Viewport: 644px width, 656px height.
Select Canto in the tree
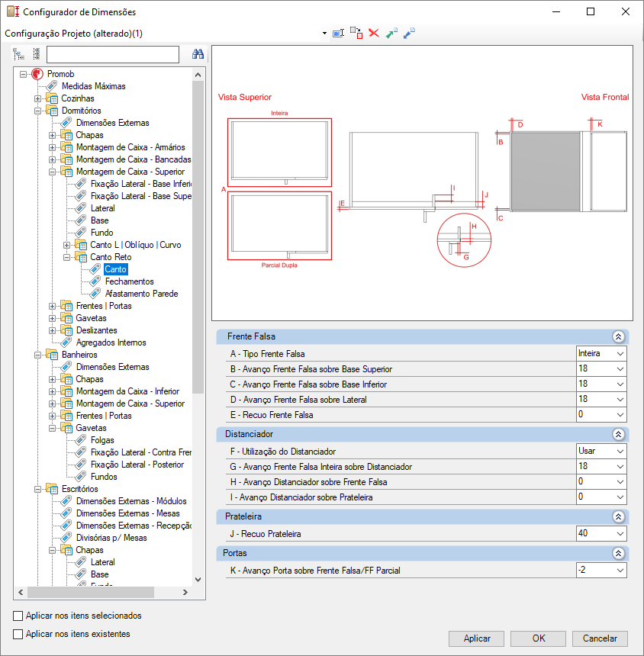coord(115,269)
